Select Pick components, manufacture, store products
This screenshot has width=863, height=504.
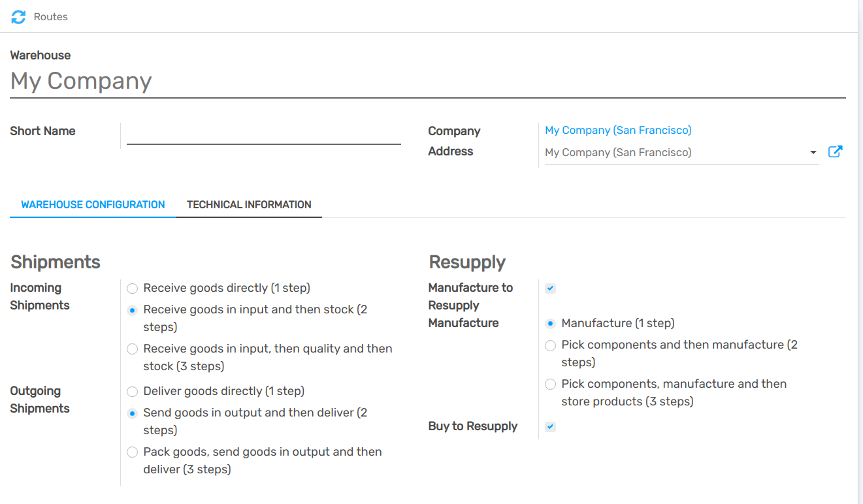click(551, 384)
